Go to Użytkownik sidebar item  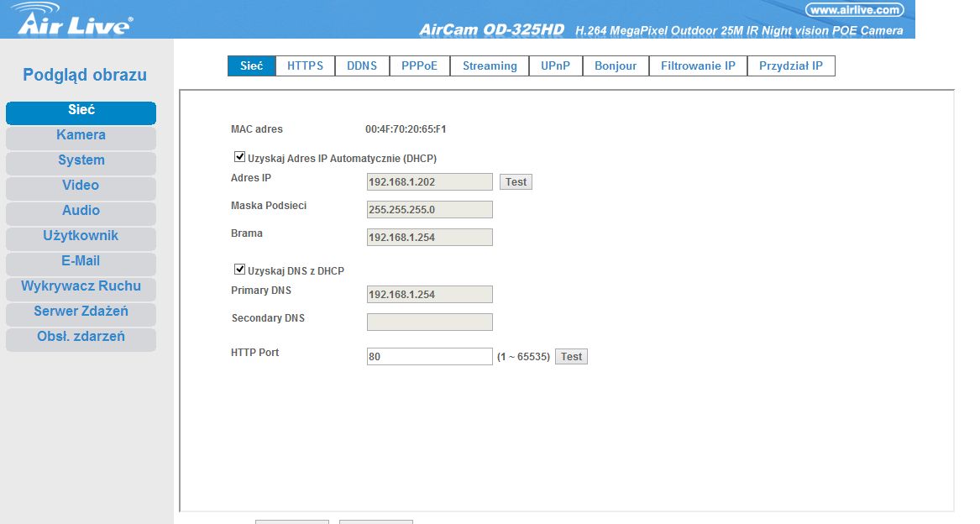coord(81,236)
